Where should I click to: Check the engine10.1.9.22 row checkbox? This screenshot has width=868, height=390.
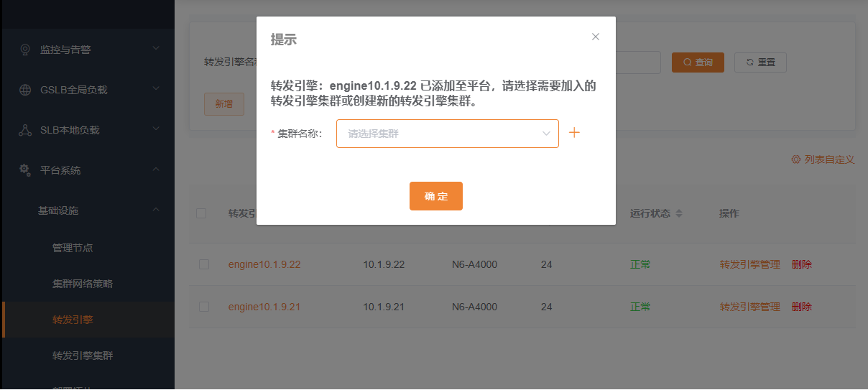204,264
